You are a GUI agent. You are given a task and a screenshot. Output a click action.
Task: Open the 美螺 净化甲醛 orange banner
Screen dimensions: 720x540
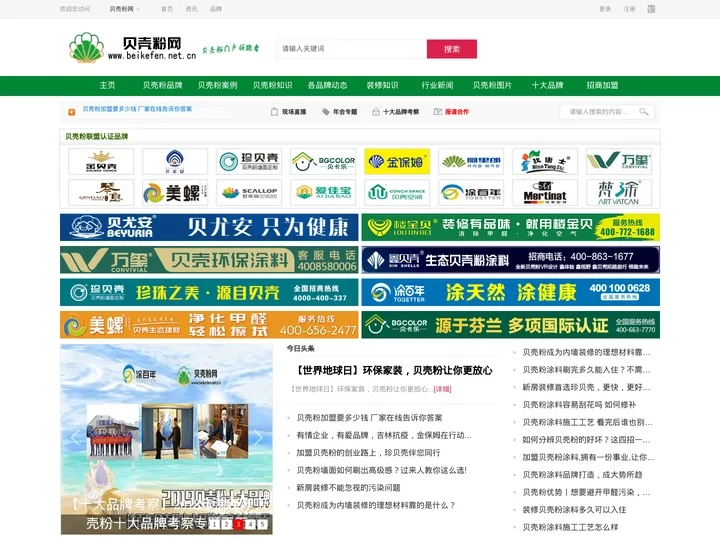coord(209,325)
